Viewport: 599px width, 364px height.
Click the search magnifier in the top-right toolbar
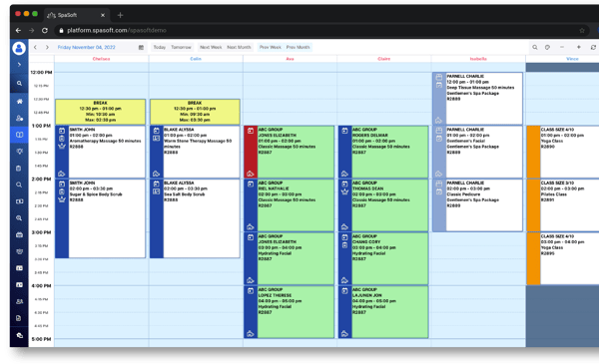pyautogui.click(x=535, y=47)
